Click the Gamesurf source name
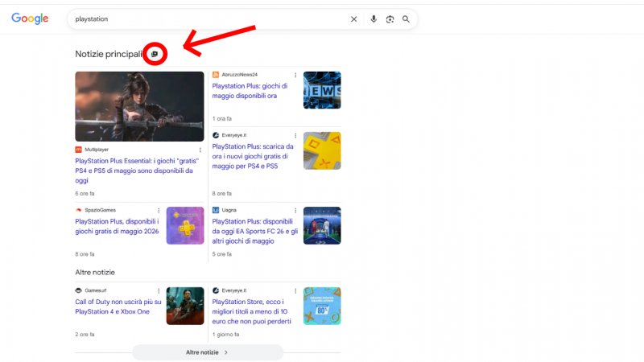Screen dimensions: 644x362 coord(95,290)
